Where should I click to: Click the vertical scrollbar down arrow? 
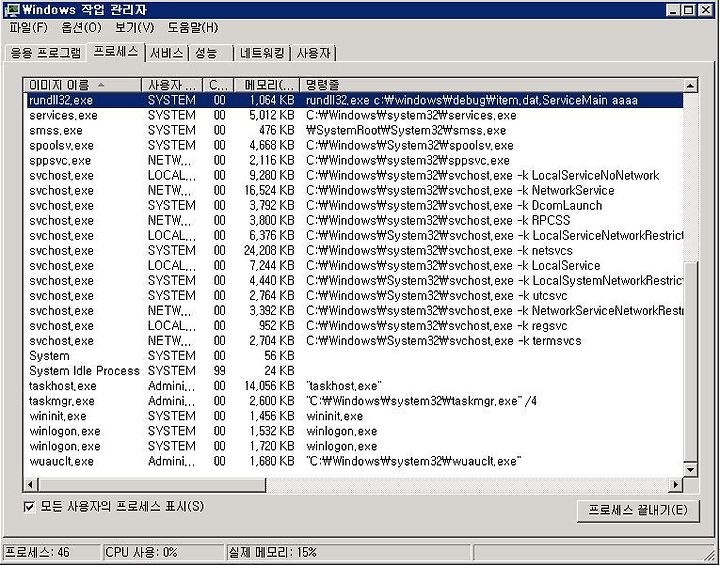[690, 469]
